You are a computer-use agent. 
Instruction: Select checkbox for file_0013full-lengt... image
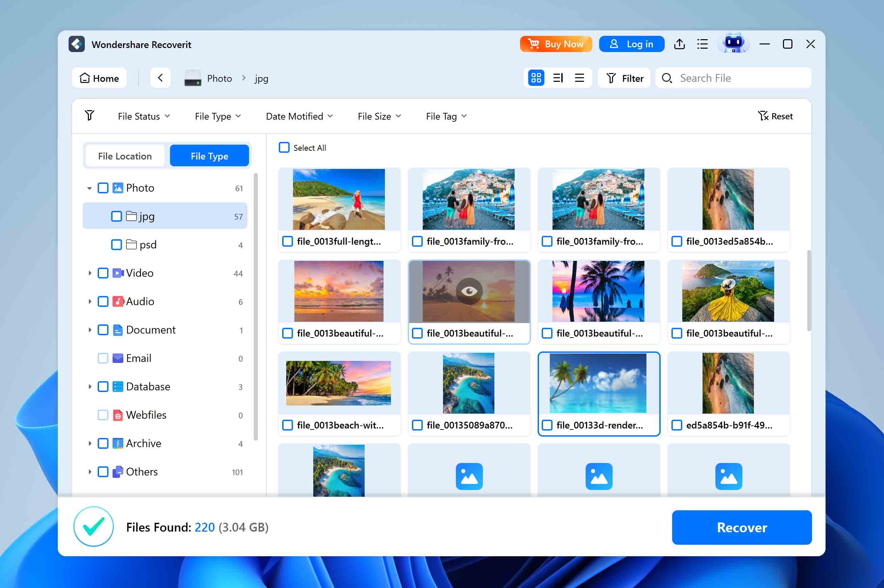point(288,241)
